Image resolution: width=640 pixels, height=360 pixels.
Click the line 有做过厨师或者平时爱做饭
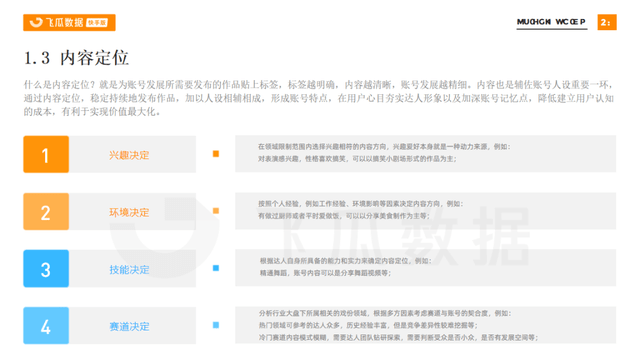point(344,216)
